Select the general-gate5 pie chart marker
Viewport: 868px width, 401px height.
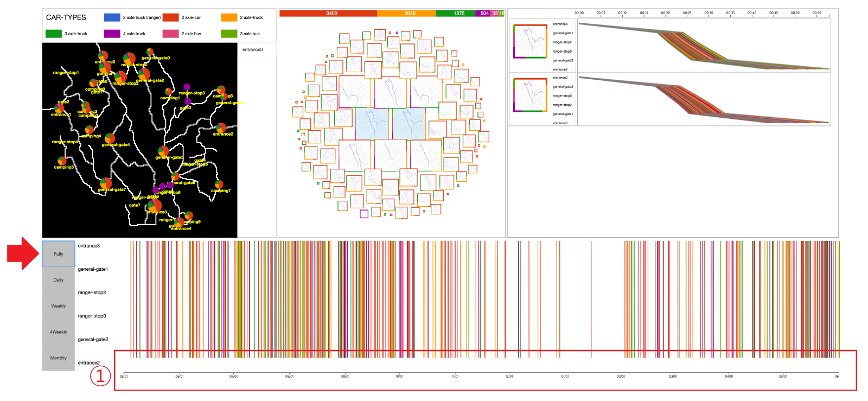(x=163, y=151)
